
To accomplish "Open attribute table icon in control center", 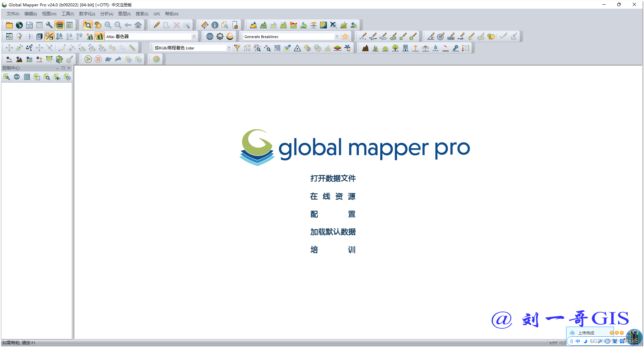I will pos(27,77).
